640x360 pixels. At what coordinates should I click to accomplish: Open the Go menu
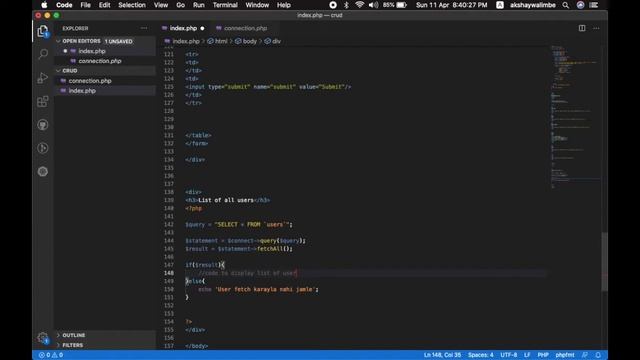point(180,5)
